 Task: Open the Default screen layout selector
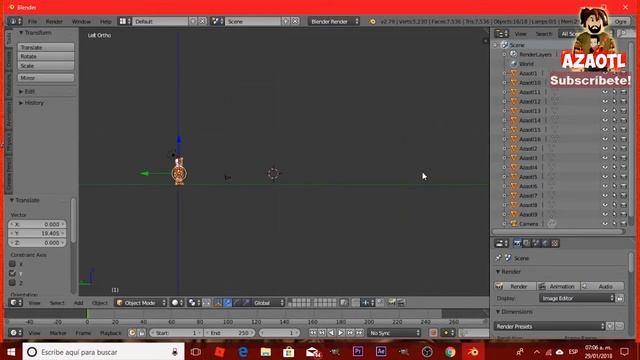[x=160, y=21]
